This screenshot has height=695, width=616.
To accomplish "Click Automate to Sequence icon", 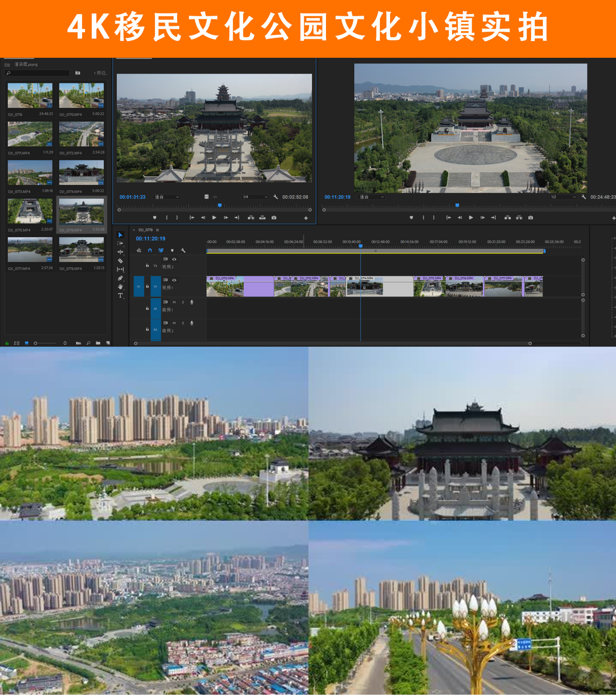I will tap(78, 343).
